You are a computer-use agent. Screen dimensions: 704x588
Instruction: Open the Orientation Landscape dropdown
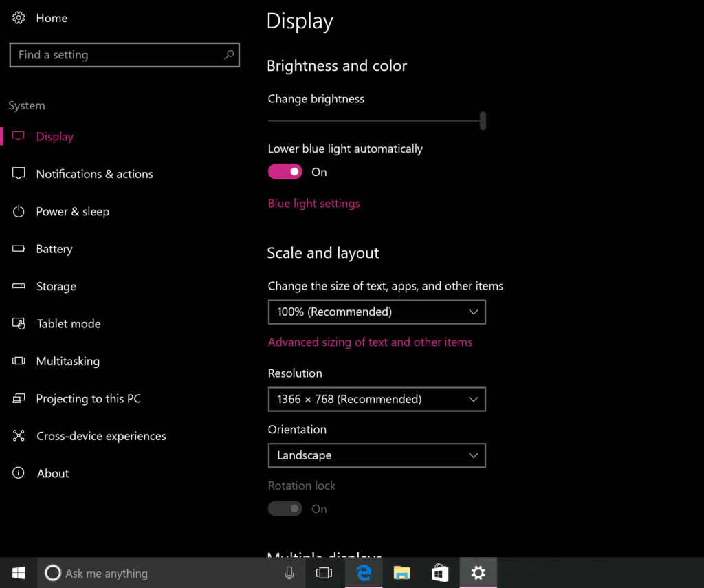pos(377,455)
